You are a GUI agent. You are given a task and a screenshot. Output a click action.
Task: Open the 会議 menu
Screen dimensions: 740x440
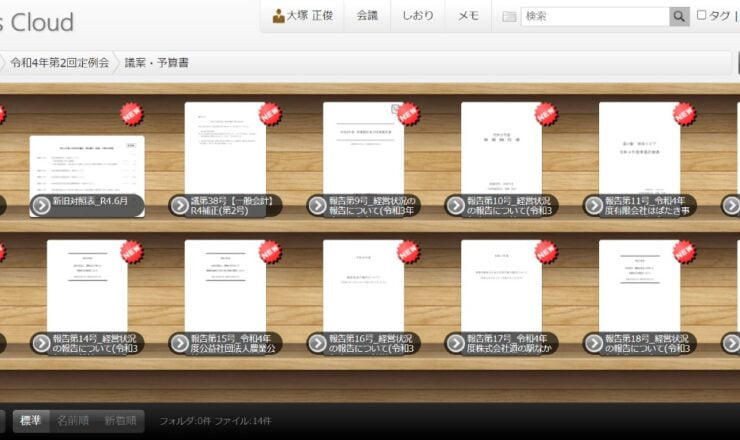pos(367,16)
